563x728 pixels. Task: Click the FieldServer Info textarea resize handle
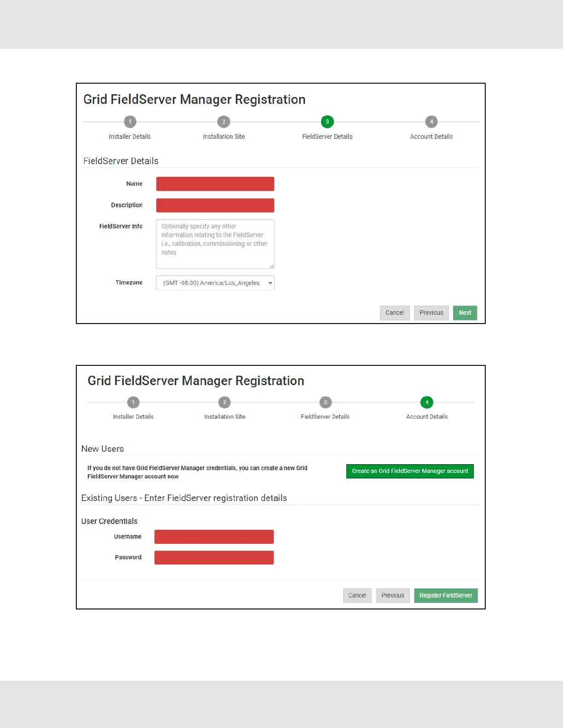(272, 266)
